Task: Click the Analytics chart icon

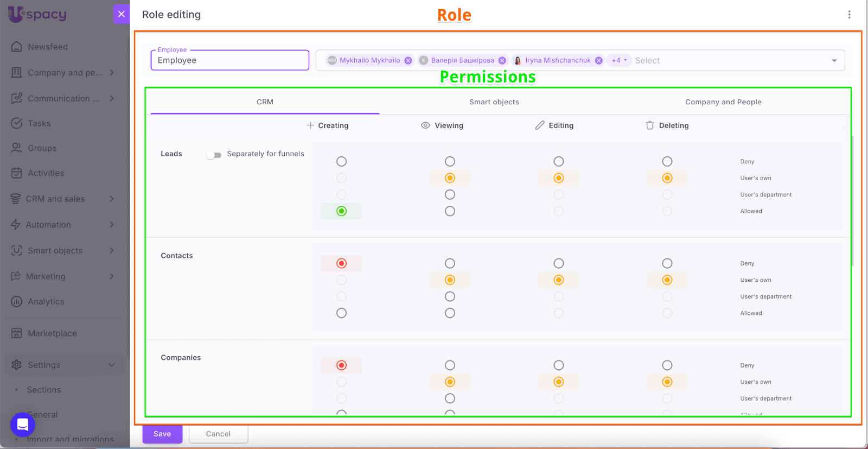Action: 17,302
